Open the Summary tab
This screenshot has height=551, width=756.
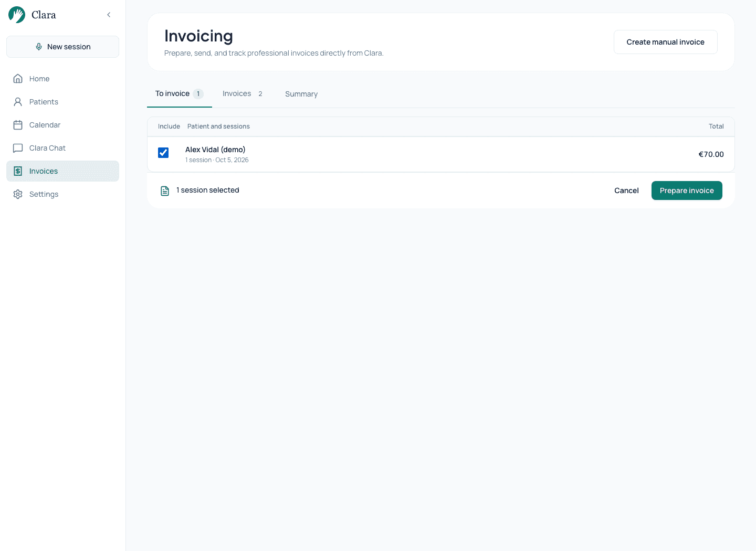(x=301, y=94)
